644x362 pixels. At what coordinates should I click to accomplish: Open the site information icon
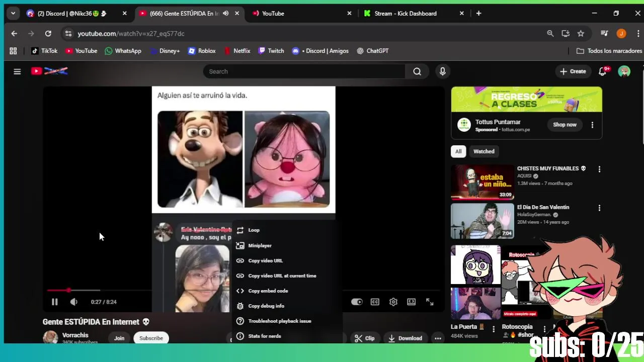68,34
